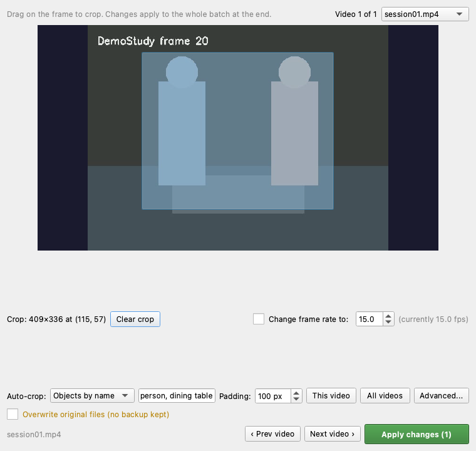Click inside the highlighted crop rectangle
Image resolution: width=476 pixels, height=451 pixels.
coord(238,131)
